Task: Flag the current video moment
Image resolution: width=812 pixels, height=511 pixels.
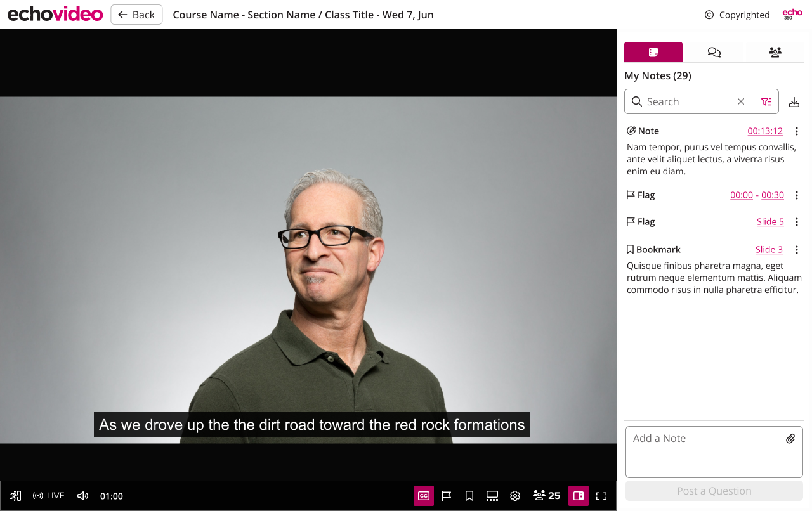Action: pos(447,496)
